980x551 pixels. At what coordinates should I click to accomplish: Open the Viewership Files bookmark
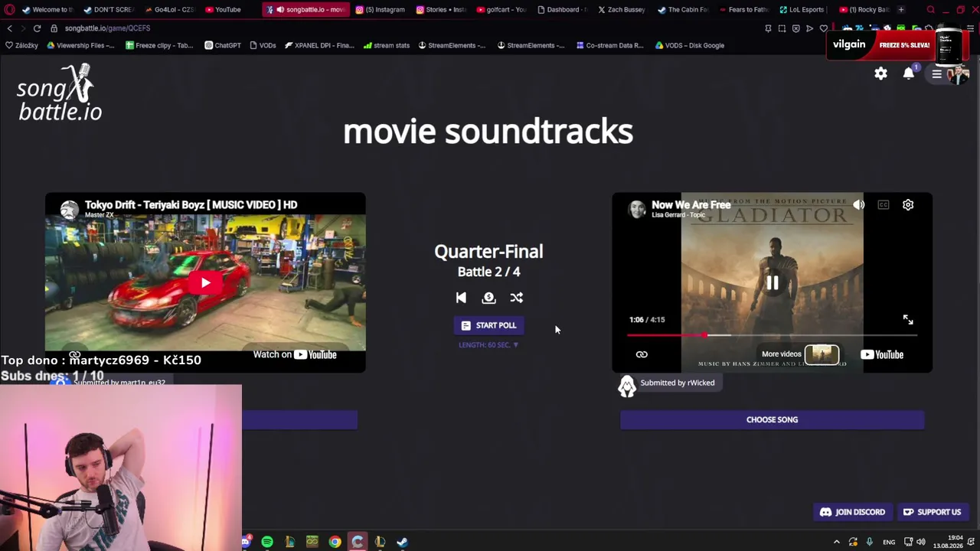point(80,45)
